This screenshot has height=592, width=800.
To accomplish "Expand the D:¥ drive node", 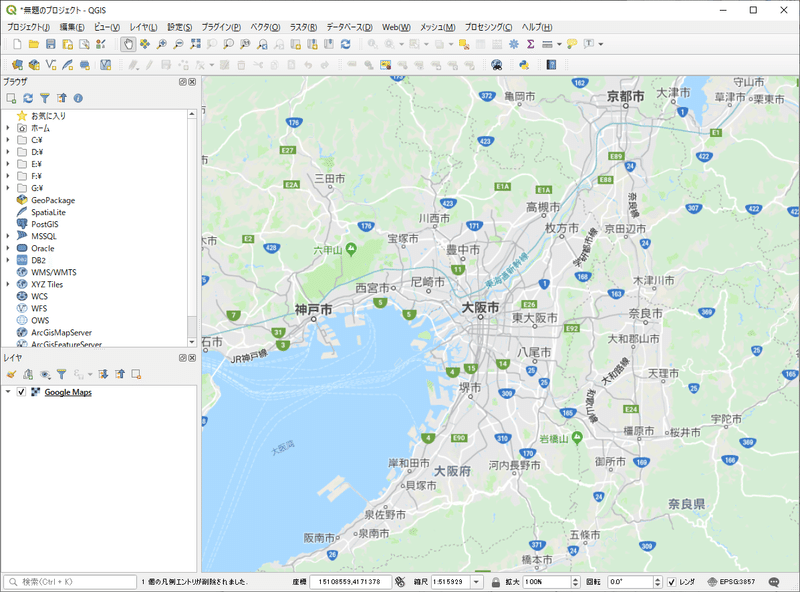I will pyautogui.click(x=8, y=152).
